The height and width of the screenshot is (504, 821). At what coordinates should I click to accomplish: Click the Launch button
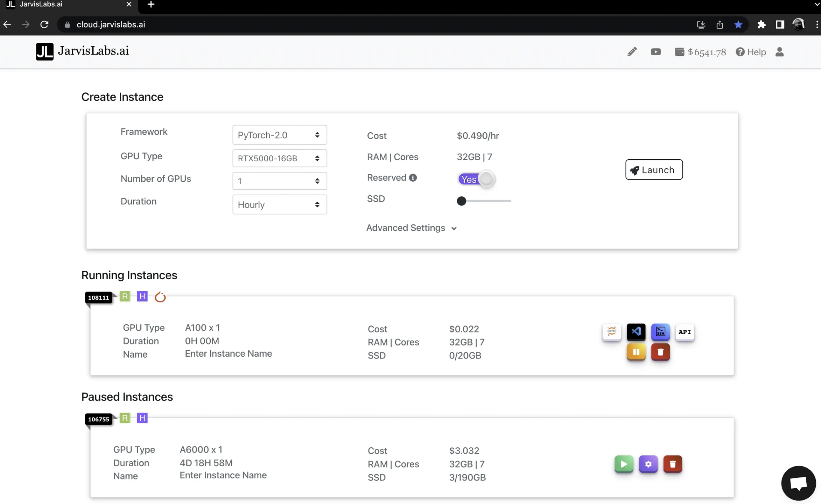point(654,170)
